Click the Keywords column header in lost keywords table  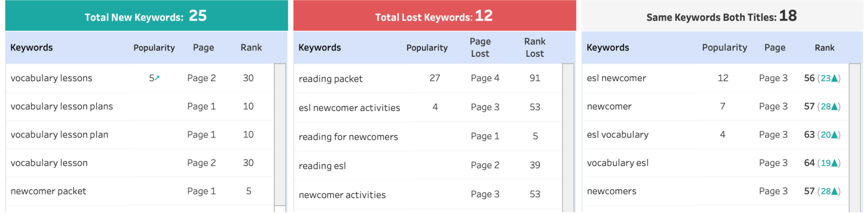320,47
